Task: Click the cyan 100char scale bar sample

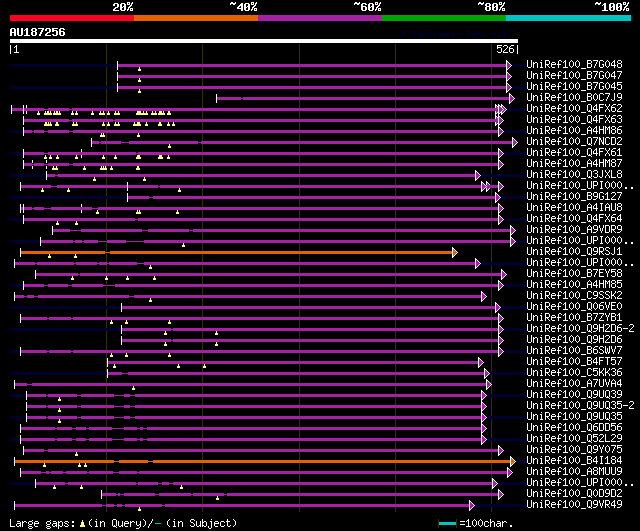Action: [x=447, y=523]
